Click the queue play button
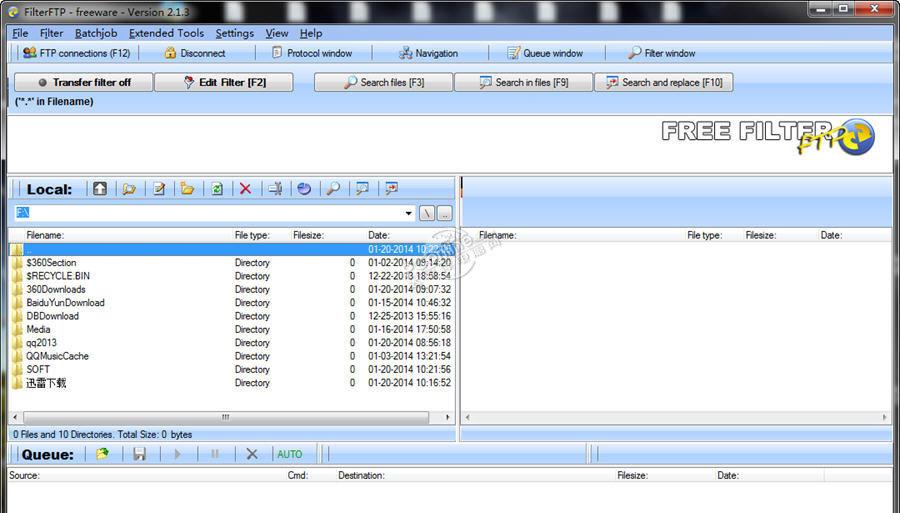The image size is (900, 513). pyautogui.click(x=177, y=454)
